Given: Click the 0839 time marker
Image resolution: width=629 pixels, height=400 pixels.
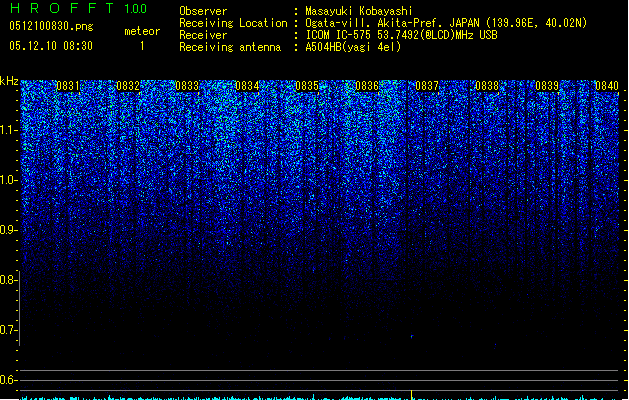Looking at the screenshot, I should point(547,86).
